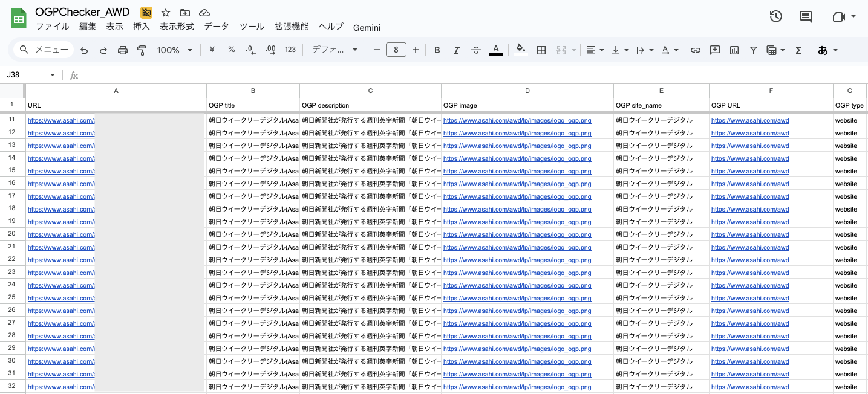Open the zoom 100% dropdown

pos(175,50)
